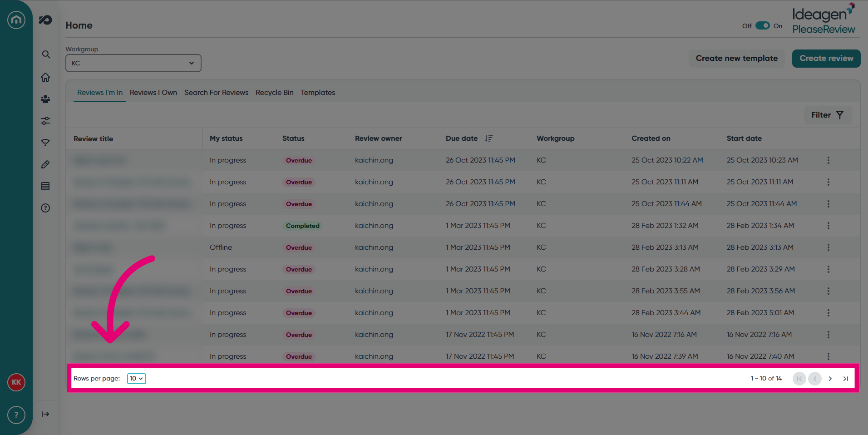Click the home circle icon in the teal sidebar

[x=16, y=20]
